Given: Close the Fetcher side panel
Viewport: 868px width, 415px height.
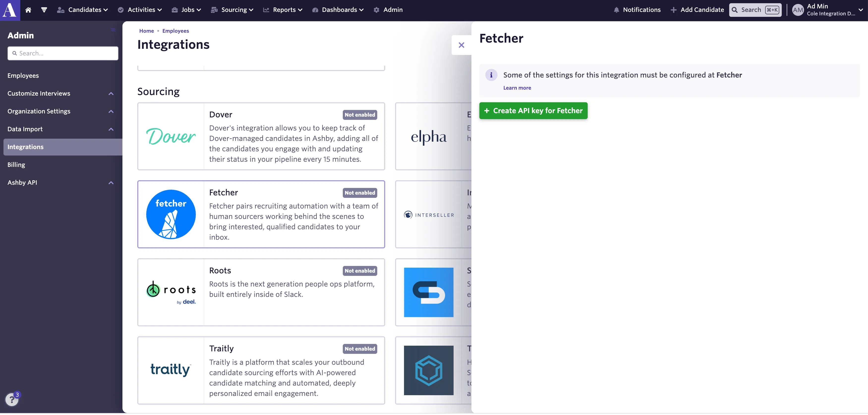Looking at the screenshot, I should [x=461, y=45].
